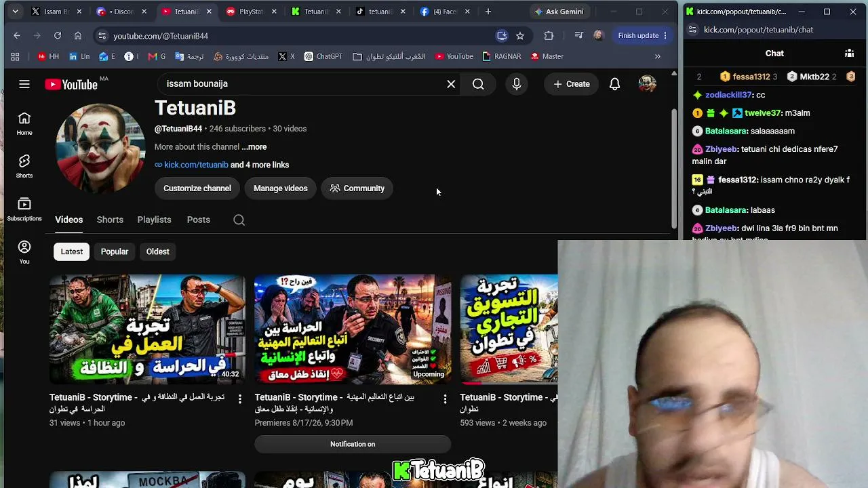Screen dimensions: 868x488
Task: Click username zodiackill37 in Kick chat
Action: (729, 95)
